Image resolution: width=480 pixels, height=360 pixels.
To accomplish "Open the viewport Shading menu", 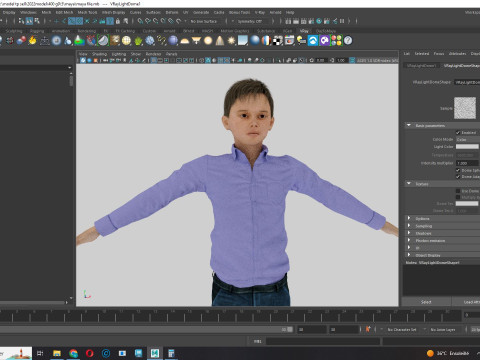I will 99,54.
